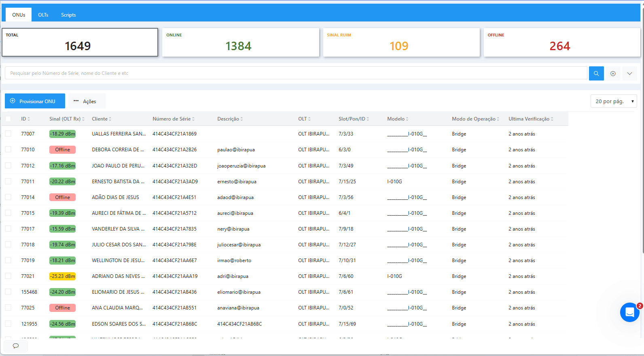Viewport: 644px width, 356px height.
Task: Select checkbox for ONU 77021
Action: (x=8, y=276)
